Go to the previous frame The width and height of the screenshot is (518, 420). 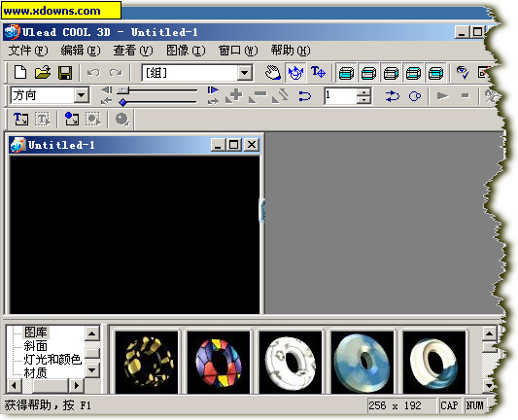[106, 89]
